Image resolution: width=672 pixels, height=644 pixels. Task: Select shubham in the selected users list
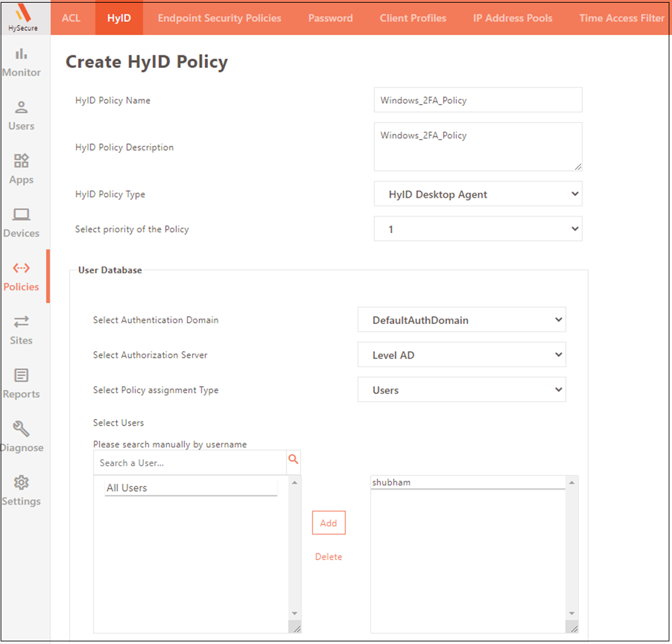point(467,482)
